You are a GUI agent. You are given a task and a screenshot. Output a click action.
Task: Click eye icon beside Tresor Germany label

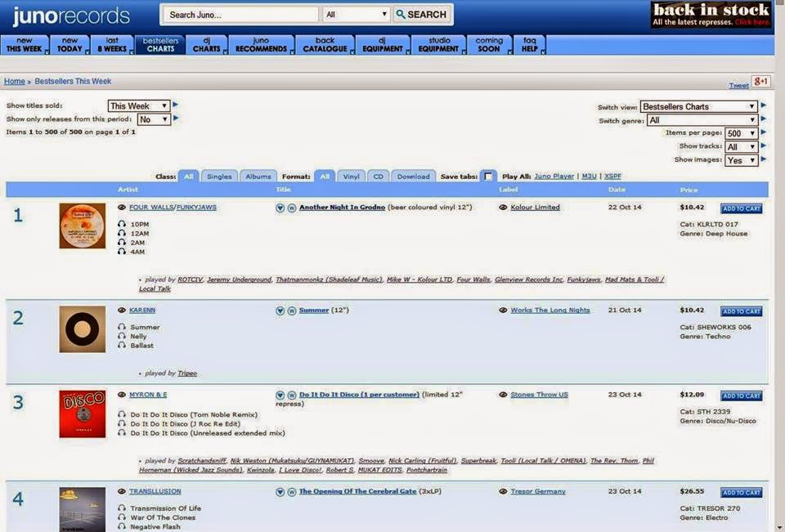(503, 491)
